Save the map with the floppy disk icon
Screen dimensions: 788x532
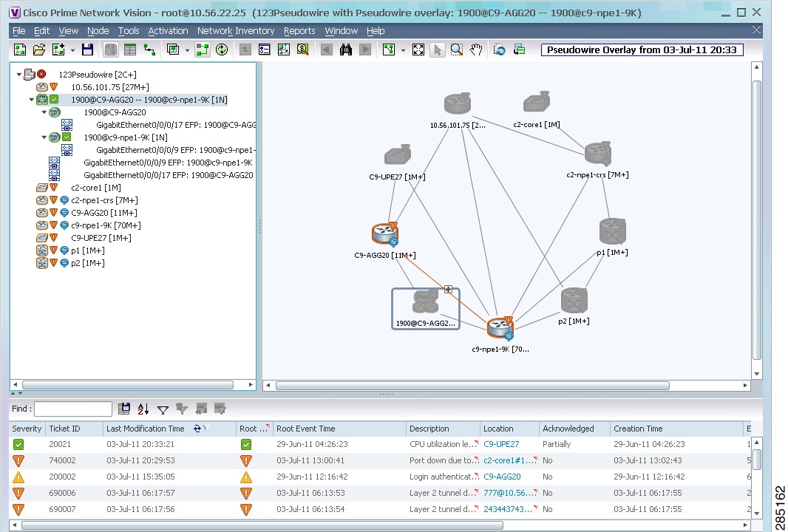87,50
